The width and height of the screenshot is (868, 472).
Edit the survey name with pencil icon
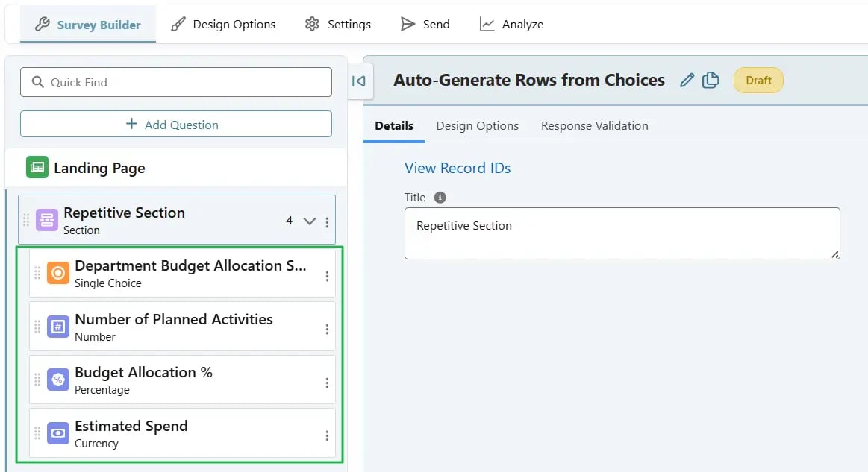pos(687,81)
